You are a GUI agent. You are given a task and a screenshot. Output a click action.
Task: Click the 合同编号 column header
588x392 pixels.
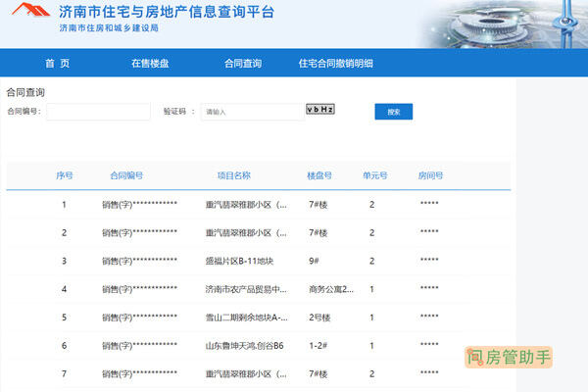tap(126, 175)
